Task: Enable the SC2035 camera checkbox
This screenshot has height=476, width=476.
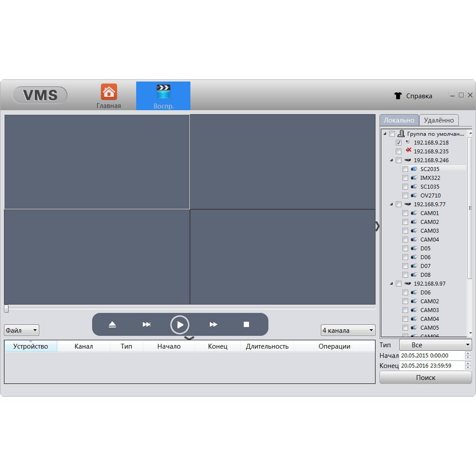Action: [405, 169]
